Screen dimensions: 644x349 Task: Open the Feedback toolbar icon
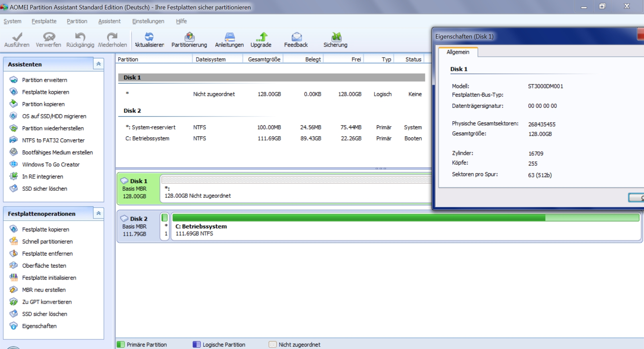pos(296,37)
